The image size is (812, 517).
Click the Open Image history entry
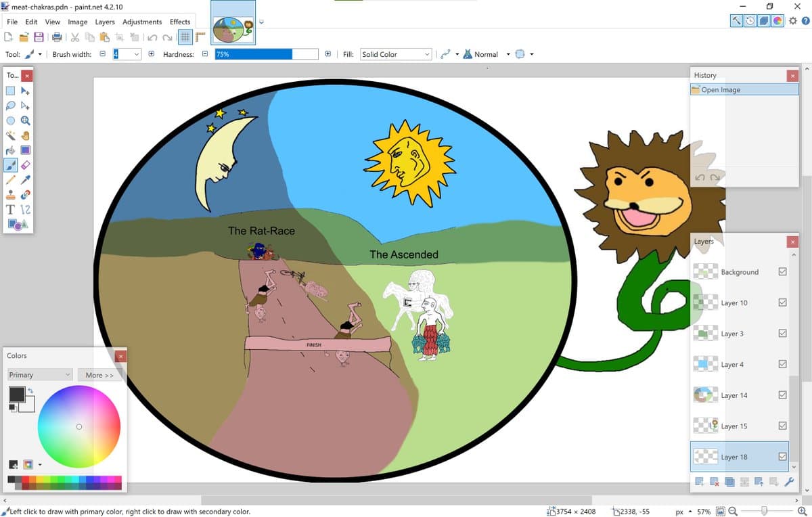pyautogui.click(x=721, y=89)
